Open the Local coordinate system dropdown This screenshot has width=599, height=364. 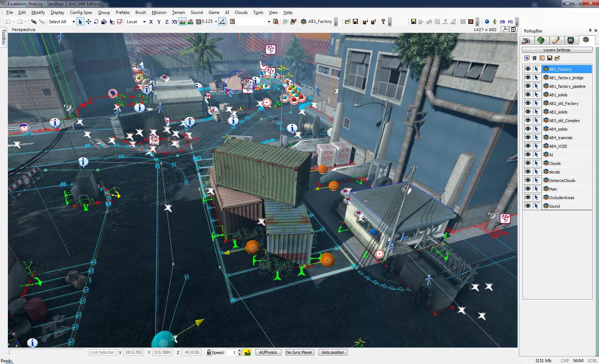tap(144, 21)
